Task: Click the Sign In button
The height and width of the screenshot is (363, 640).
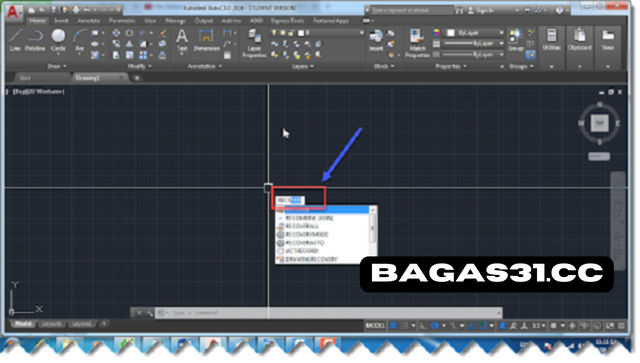Action: [481, 10]
